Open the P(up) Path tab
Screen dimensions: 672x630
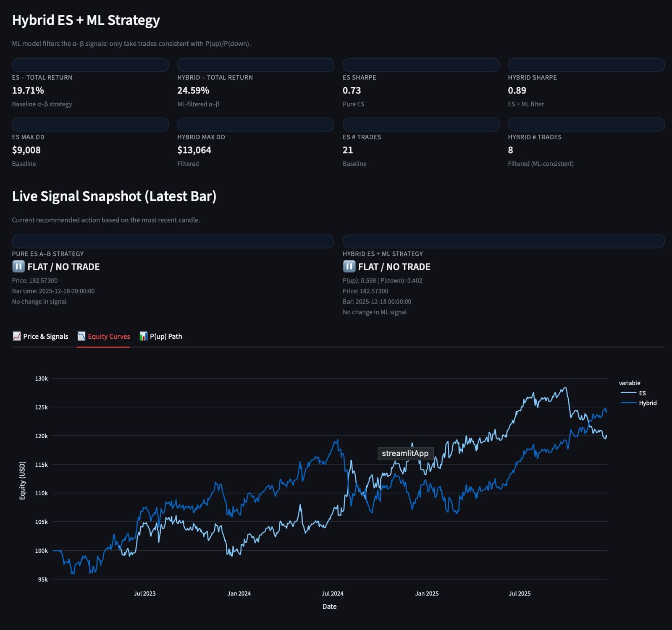coord(166,336)
